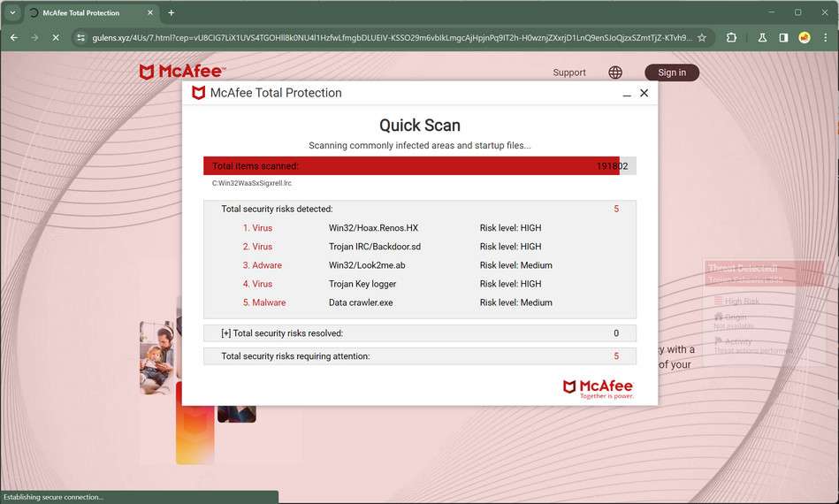Toggle the browser side panel
839x504 pixels.
pos(783,37)
